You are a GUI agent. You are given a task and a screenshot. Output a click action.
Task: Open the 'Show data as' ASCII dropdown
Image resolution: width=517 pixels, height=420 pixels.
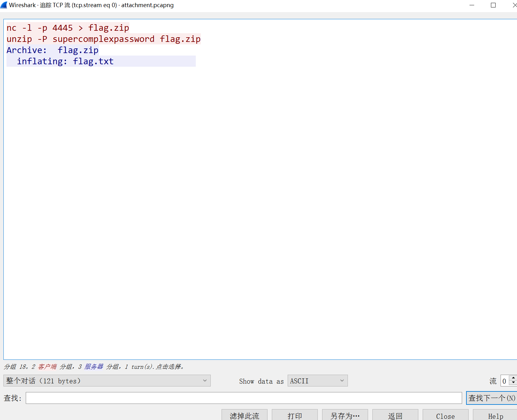pos(317,381)
